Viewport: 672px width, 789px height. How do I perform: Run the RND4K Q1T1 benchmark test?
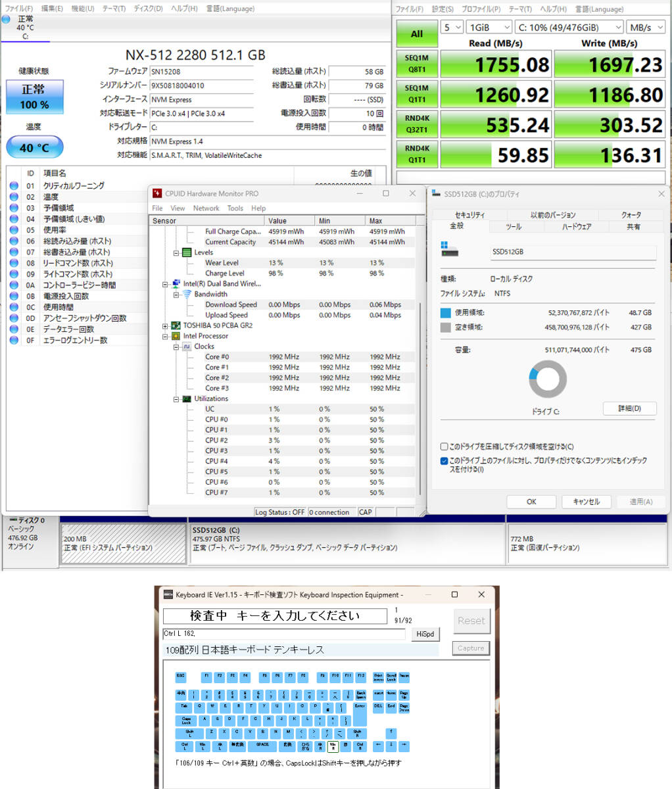pos(417,155)
